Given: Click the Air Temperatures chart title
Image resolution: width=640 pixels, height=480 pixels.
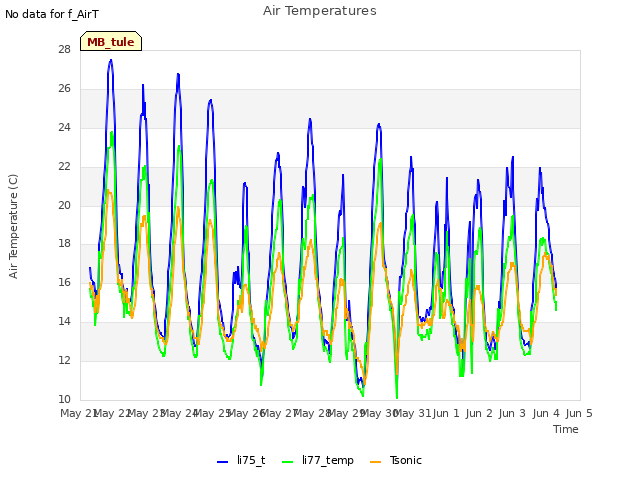Looking at the screenshot, I should click(x=320, y=11).
